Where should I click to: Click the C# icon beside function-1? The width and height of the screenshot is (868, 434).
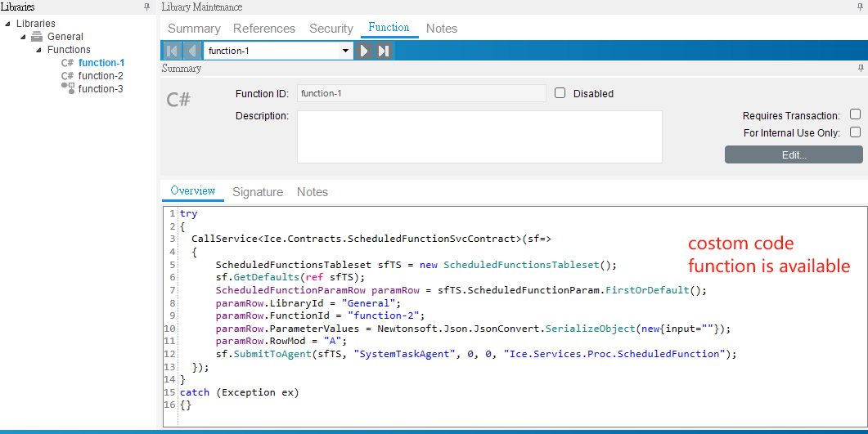pos(67,62)
